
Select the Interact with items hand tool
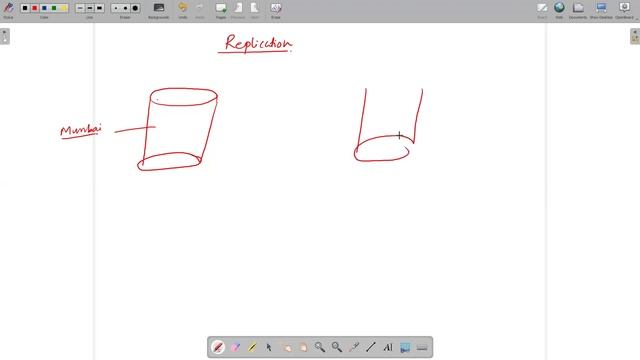pyautogui.click(x=286, y=347)
